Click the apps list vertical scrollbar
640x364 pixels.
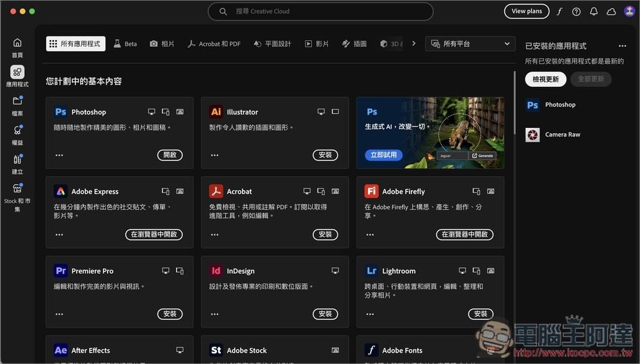coord(515,104)
